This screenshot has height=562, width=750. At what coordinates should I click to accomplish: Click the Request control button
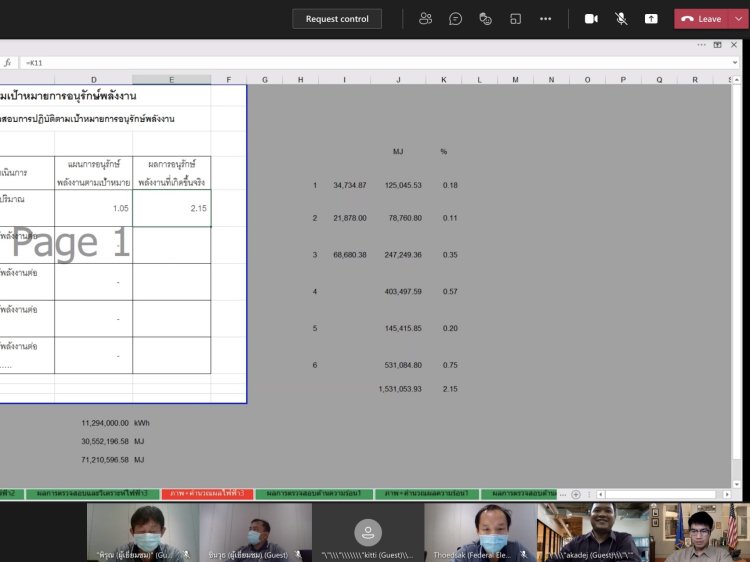point(337,19)
